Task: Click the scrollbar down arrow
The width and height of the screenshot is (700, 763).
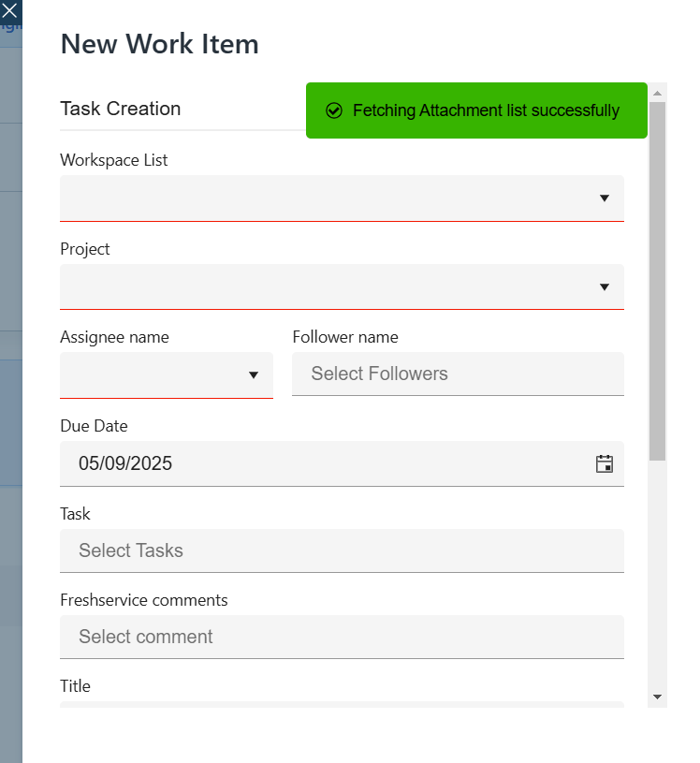Action: click(657, 697)
